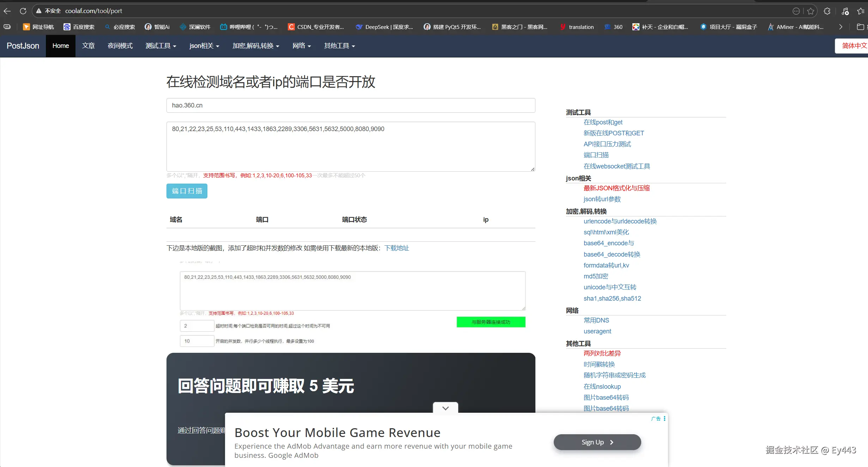This screenshot has height=467, width=868.
Task: Click the browser back arrow
Action: pyautogui.click(x=7, y=11)
